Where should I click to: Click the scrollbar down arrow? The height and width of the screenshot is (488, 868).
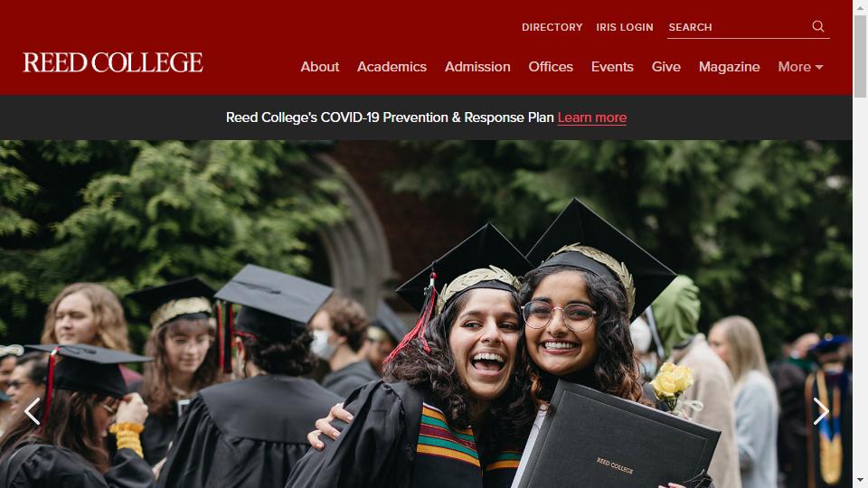pyautogui.click(x=860, y=480)
